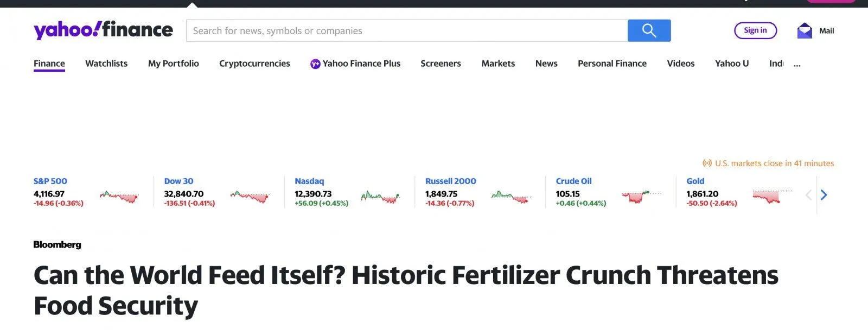Open the Dow 30 index link

(x=178, y=181)
